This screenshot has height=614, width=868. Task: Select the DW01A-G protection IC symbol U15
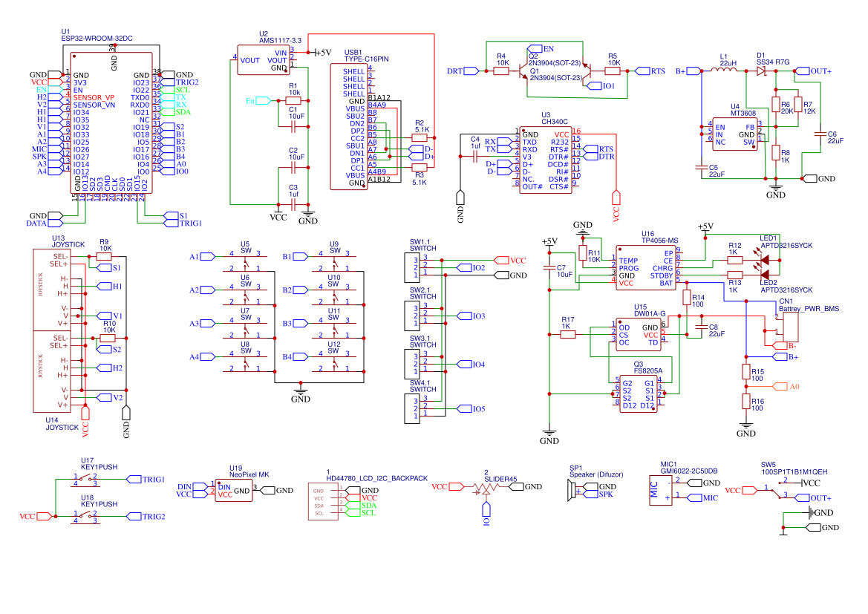[639, 334]
